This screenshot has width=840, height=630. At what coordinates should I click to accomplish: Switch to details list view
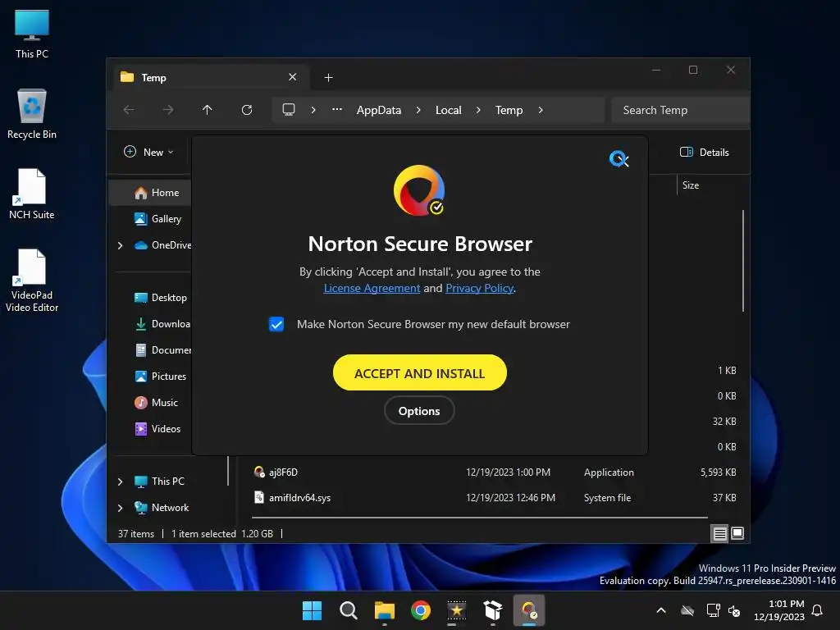[719, 533]
